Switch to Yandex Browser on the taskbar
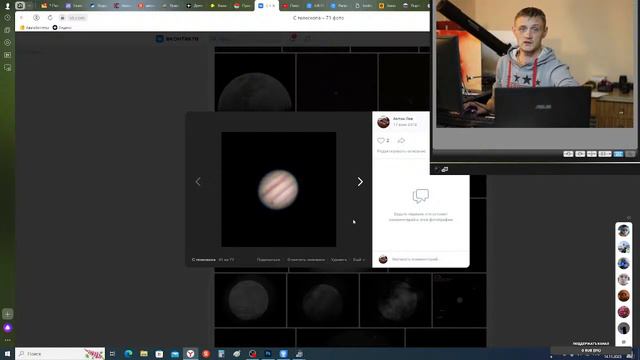 coord(190,353)
